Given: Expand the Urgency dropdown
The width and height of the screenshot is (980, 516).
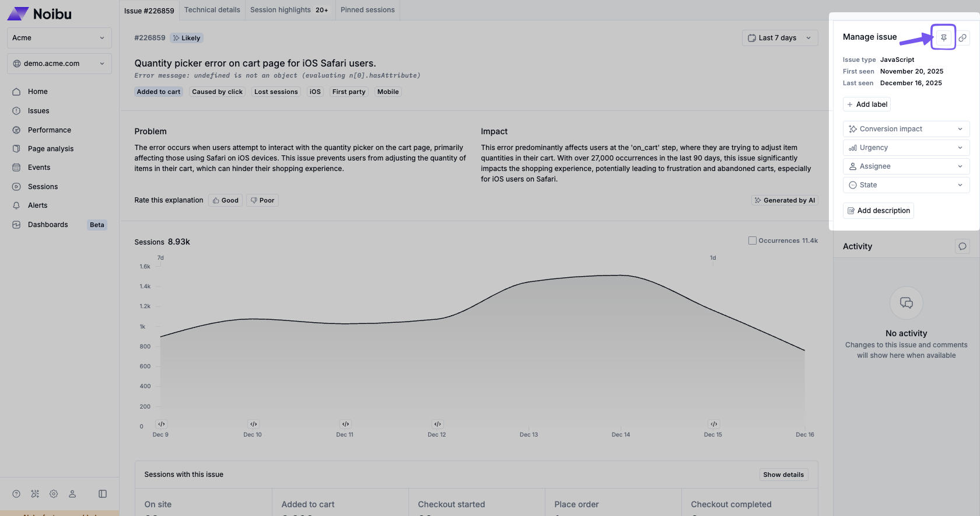Looking at the screenshot, I should click(906, 148).
